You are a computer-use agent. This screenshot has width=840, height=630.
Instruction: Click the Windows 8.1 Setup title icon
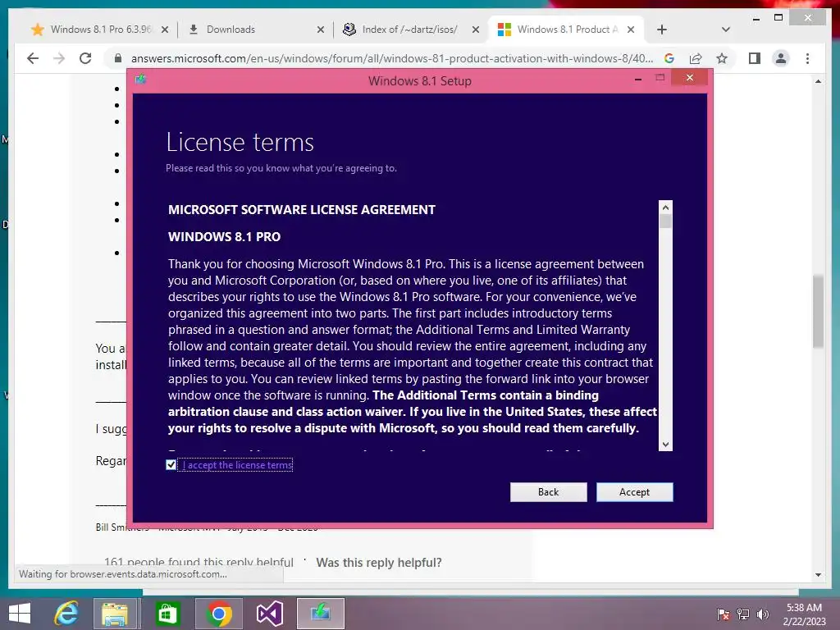coord(141,80)
